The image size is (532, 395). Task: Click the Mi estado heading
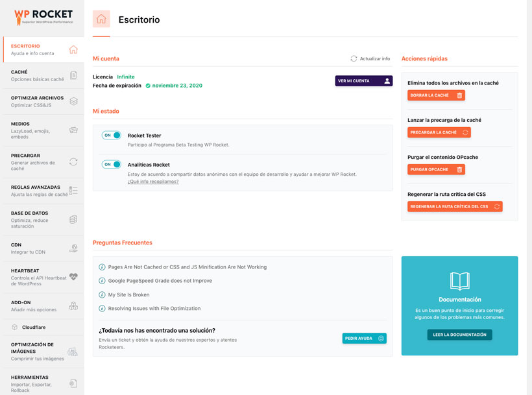click(x=106, y=111)
